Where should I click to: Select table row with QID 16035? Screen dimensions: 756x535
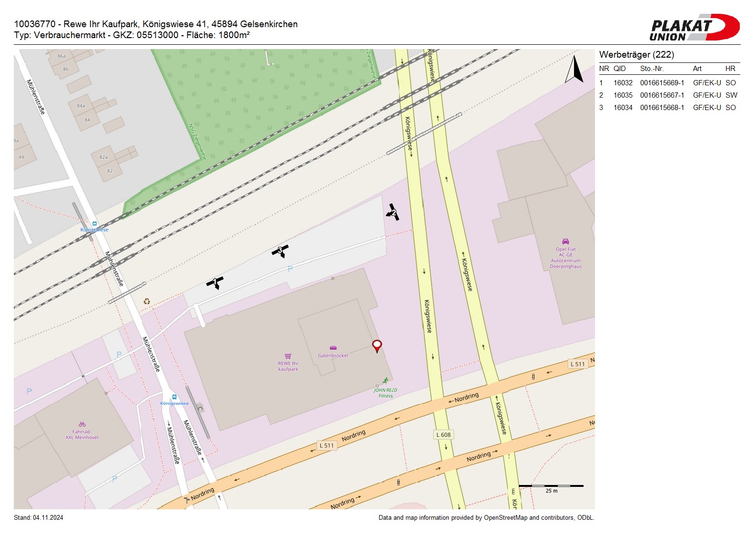(x=669, y=95)
